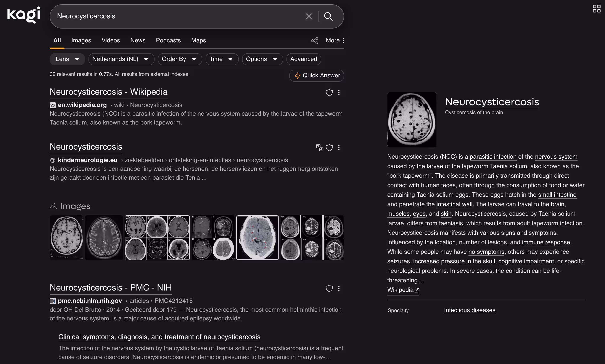This screenshot has height=364, width=605.
Task: Open the More options menu
Action: click(335, 40)
